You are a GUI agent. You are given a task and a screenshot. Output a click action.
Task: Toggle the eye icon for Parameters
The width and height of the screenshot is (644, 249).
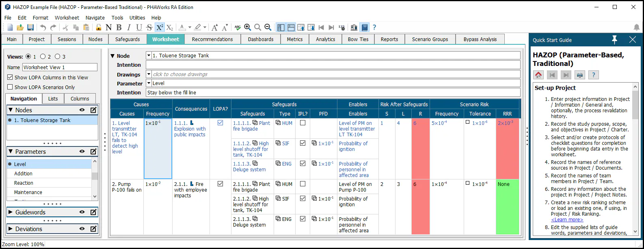point(82,151)
